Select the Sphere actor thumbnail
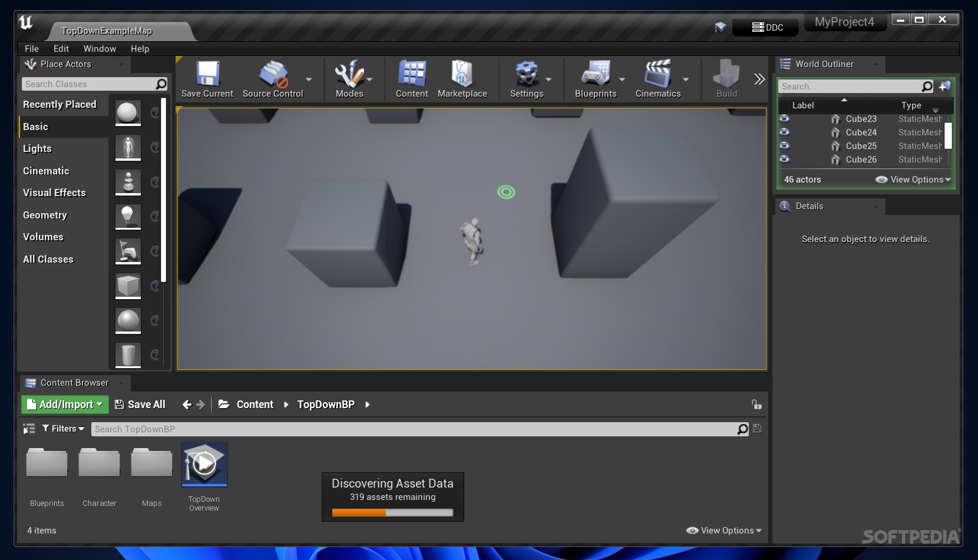Viewport: 978px width, 560px height. point(128,321)
